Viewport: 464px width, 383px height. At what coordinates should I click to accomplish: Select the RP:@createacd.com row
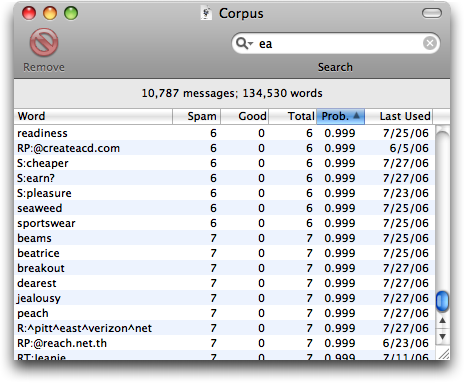pyautogui.click(x=224, y=148)
